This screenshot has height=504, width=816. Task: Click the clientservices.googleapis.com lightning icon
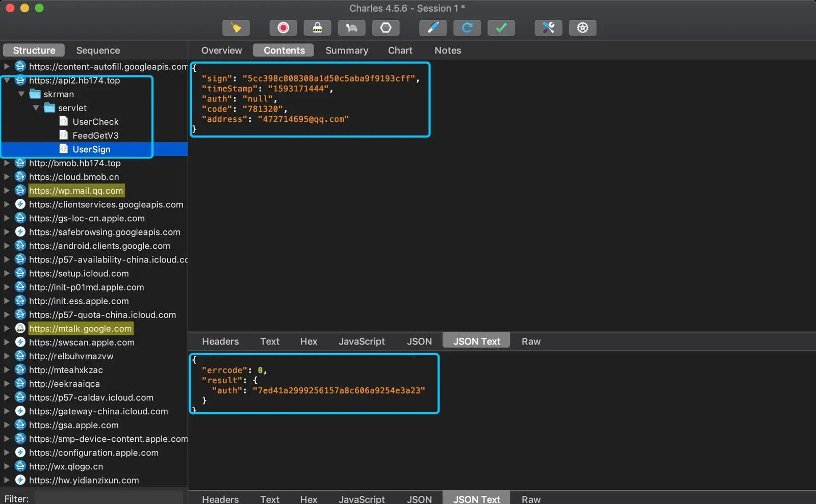point(20,204)
